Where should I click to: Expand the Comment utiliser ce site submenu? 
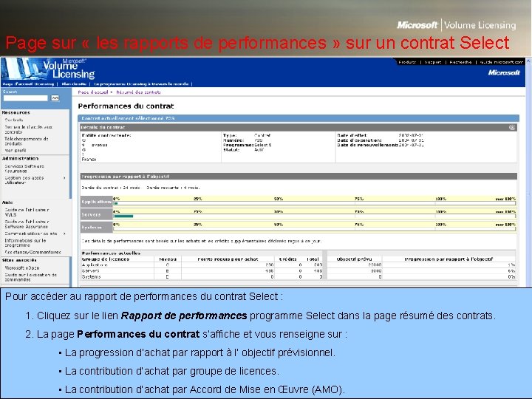pos(64,233)
